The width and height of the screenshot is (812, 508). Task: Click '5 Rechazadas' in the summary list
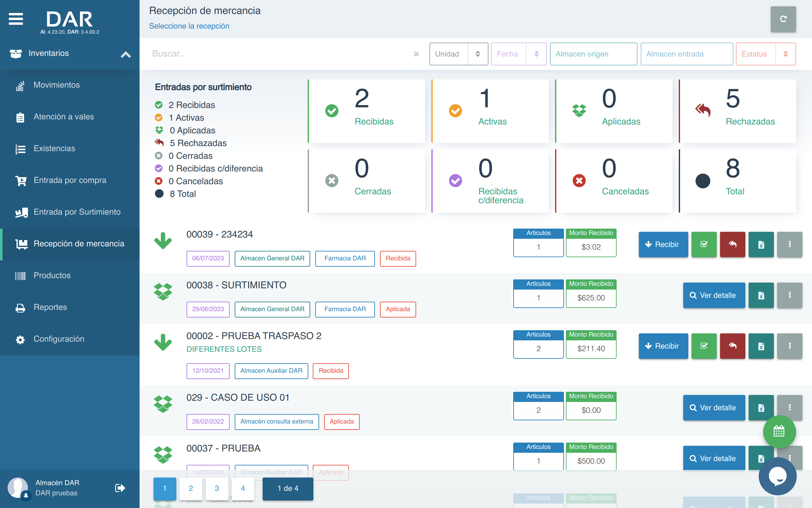pyautogui.click(x=198, y=143)
